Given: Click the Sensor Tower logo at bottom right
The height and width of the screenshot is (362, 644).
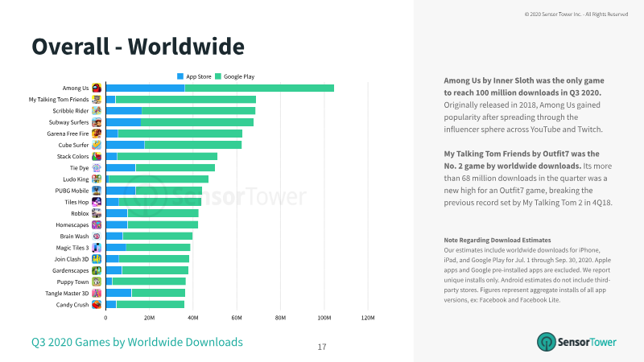Looking at the screenshot, I should point(576,342).
